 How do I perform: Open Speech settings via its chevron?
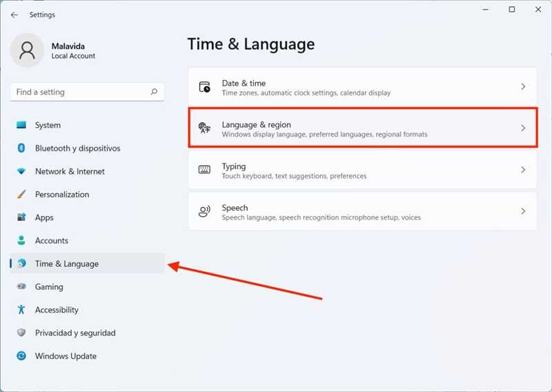click(523, 211)
